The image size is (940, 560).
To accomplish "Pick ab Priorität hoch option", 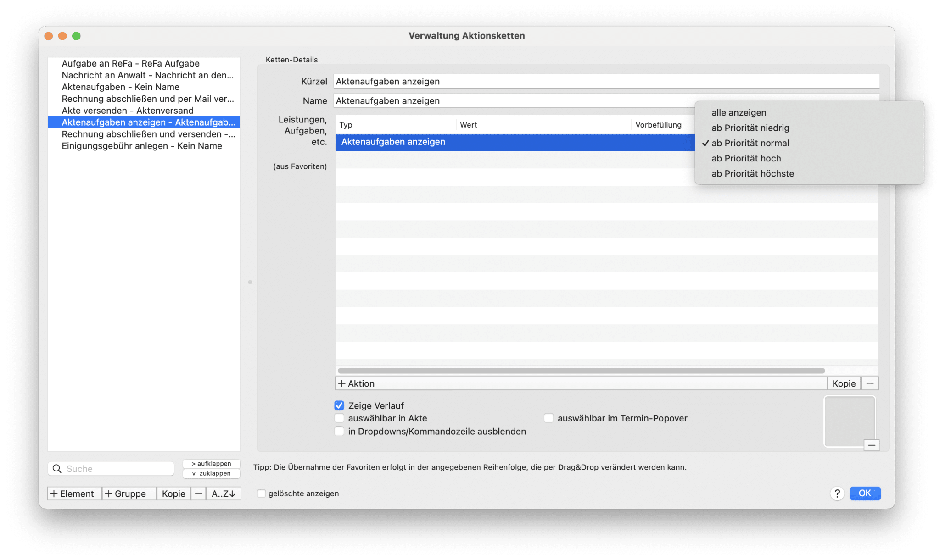I will click(x=809, y=158).
